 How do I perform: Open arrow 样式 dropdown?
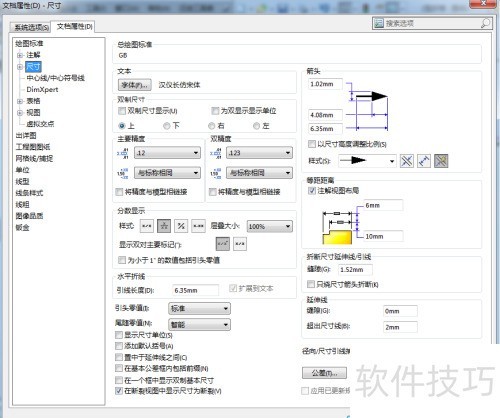[367, 161]
